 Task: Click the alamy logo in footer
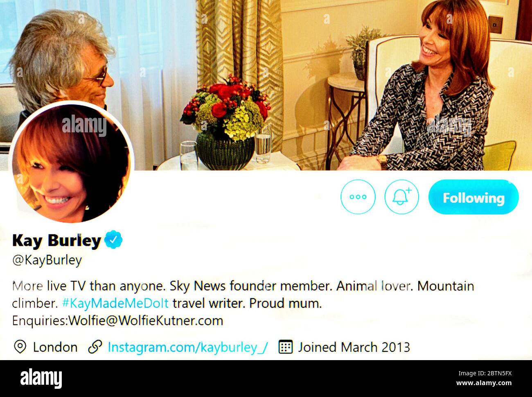[41, 378]
